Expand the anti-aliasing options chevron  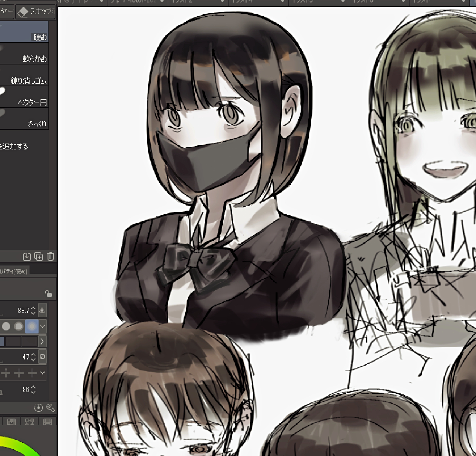(x=42, y=326)
